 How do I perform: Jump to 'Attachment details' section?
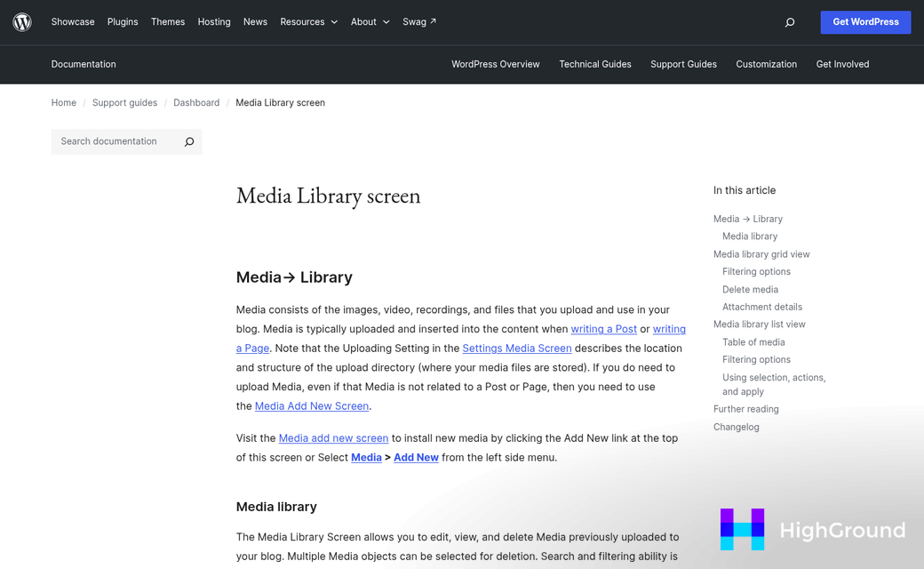762,307
